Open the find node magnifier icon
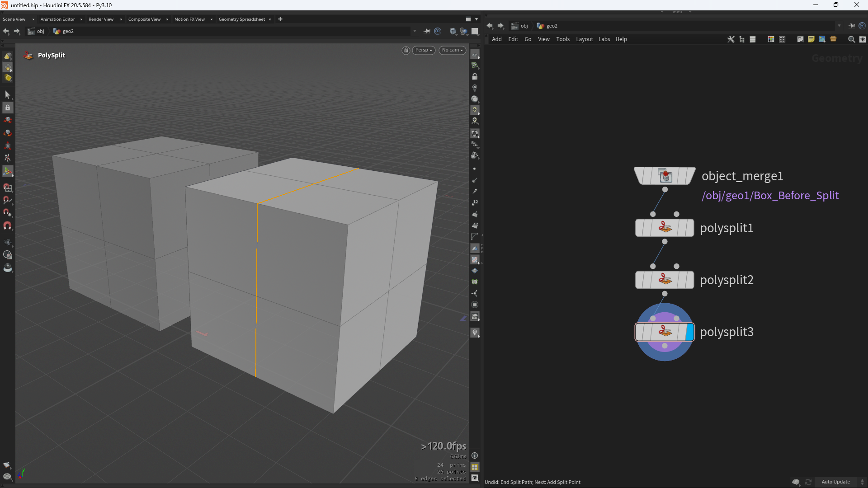This screenshot has height=488, width=868. click(x=851, y=39)
